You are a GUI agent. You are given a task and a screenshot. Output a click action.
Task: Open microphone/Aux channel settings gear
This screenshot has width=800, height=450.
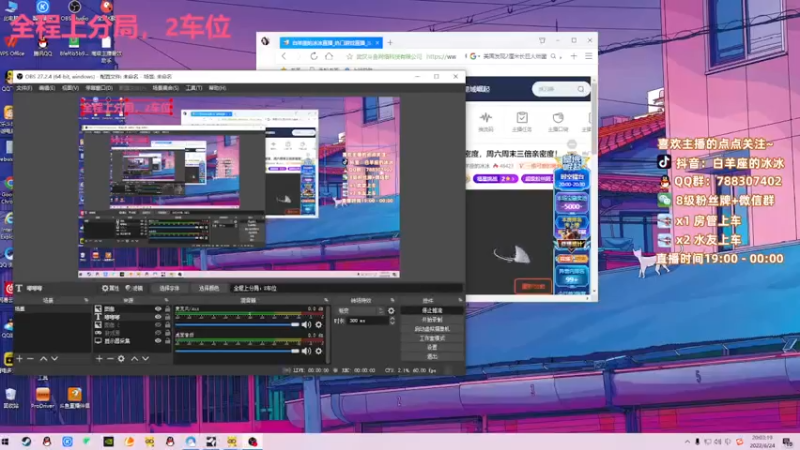319,324
